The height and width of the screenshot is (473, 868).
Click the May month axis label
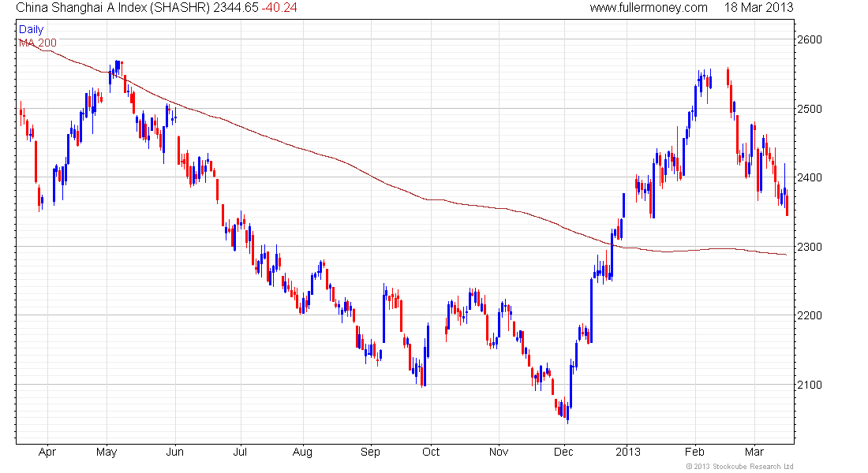click(107, 453)
